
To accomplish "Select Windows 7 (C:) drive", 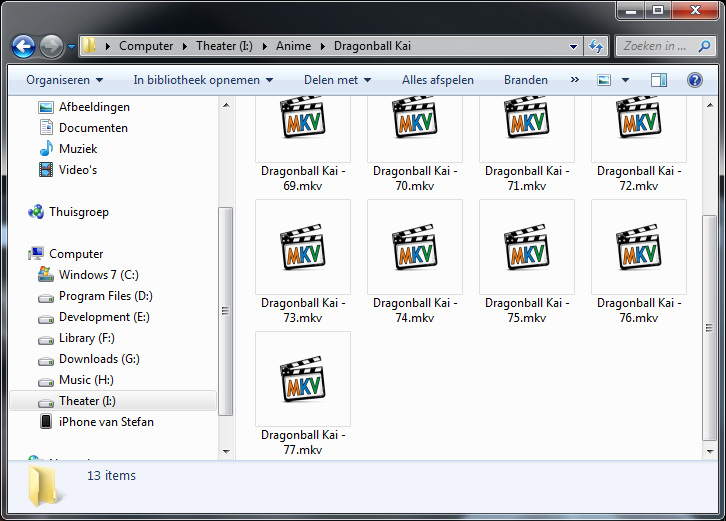I will coord(98,275).
